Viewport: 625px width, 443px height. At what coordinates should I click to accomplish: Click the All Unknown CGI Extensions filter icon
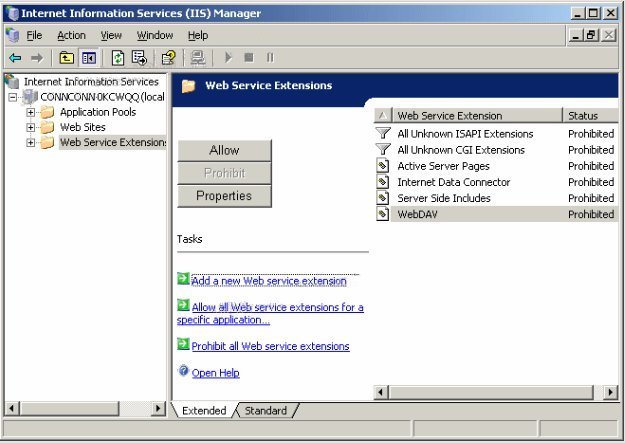(x=383, y=150)
